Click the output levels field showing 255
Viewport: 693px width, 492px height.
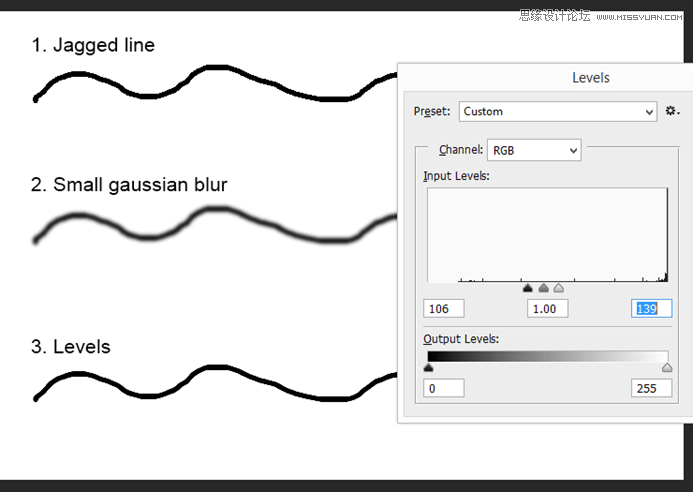[x=651, y=387]
